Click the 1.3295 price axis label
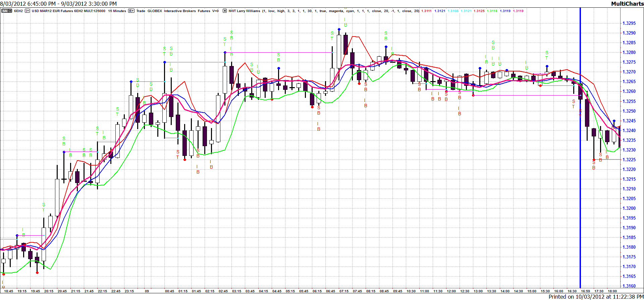The image size is (644, 300). tap(629, 23)
